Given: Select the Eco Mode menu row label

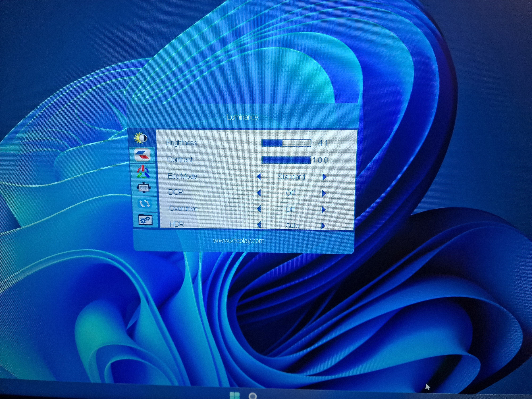Looking at the screenshot, I should tap(182, 176).
